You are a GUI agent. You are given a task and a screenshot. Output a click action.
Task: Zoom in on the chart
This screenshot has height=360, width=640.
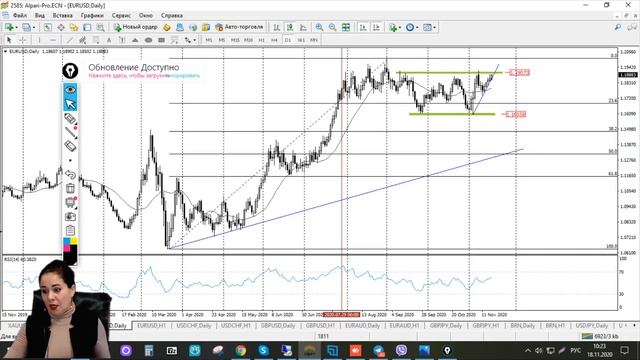click(319, 27)
